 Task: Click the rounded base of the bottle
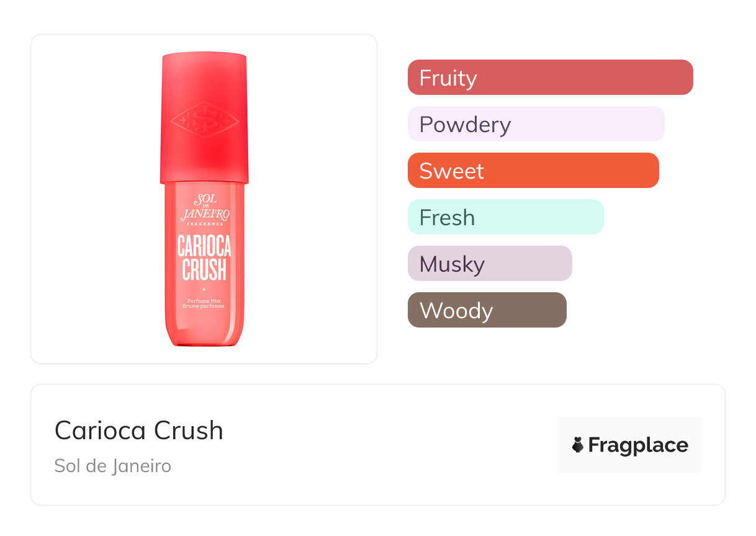(x=204, y=337)
